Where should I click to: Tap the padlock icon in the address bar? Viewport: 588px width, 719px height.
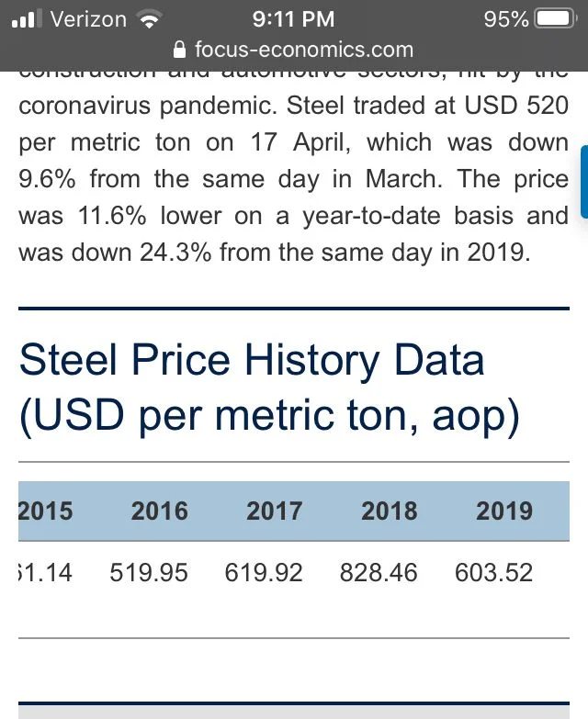click(x=179, y=50)
